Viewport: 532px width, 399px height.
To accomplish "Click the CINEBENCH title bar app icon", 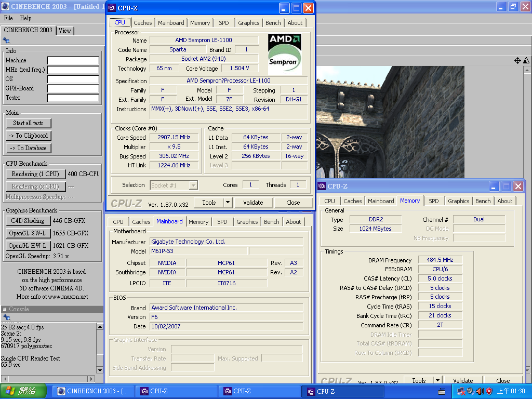I will (x=5, y=6).
